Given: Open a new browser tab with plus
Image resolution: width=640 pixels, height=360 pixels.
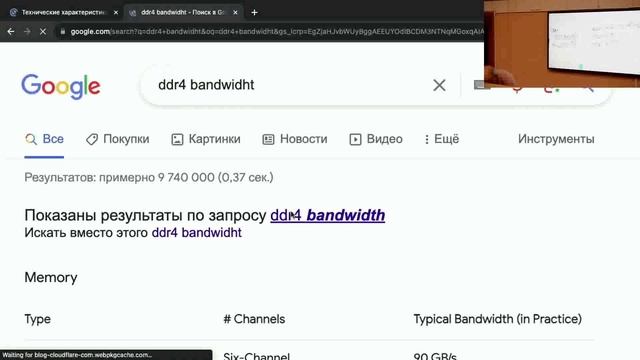Looking at the screenshot, I should [x=254, y=13].
